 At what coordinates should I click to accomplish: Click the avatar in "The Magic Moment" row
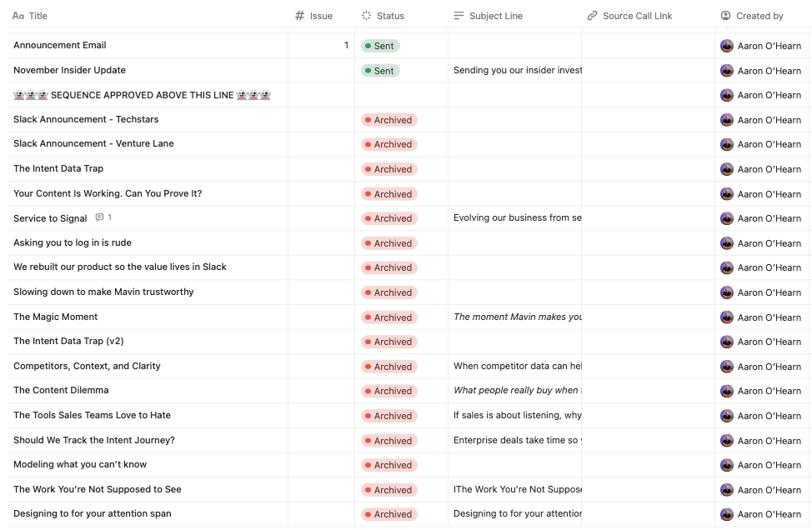tap(727, 317)
